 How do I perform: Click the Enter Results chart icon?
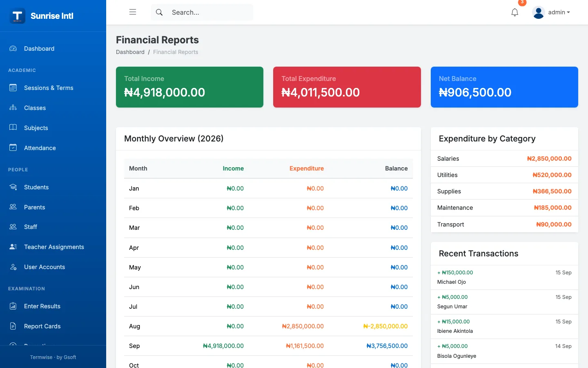coord(13,306)
